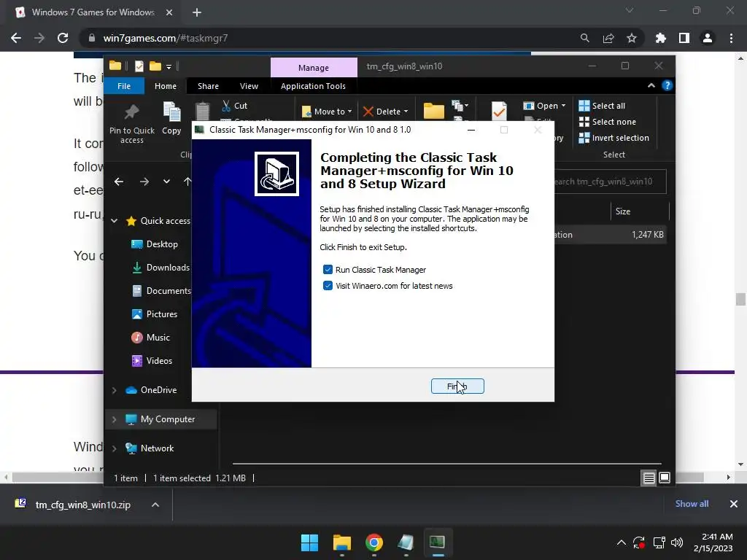
Task: Open Chrome profile avatar
Action: [708, 38]
